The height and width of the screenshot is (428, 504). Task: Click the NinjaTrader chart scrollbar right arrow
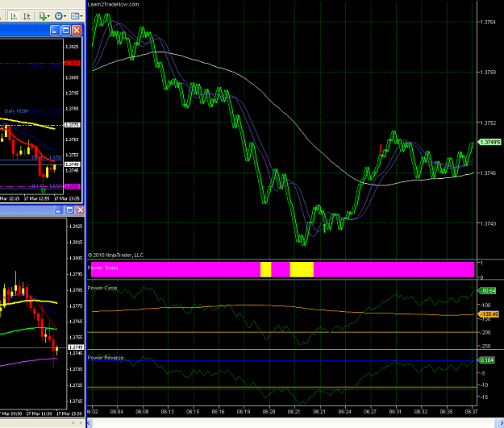click(501, 423)
